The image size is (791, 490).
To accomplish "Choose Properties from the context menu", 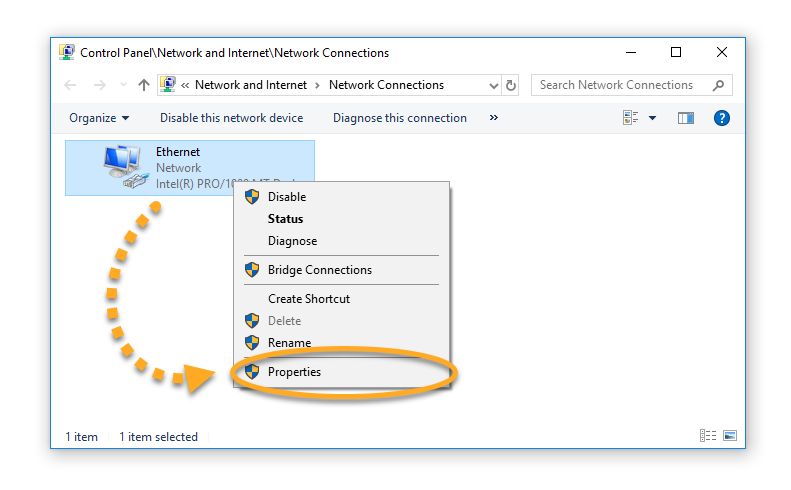I will 294,372.
